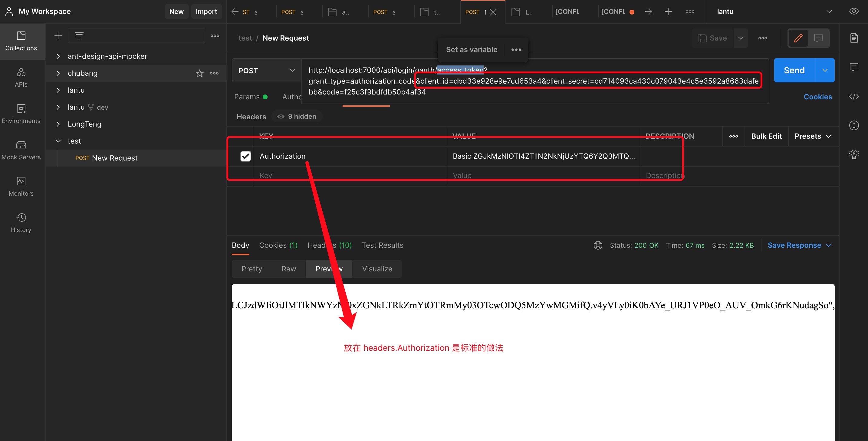Screen dimensions: 868x441
Task: Open the Environments panel in sidebar
Action: coord(21,114)
